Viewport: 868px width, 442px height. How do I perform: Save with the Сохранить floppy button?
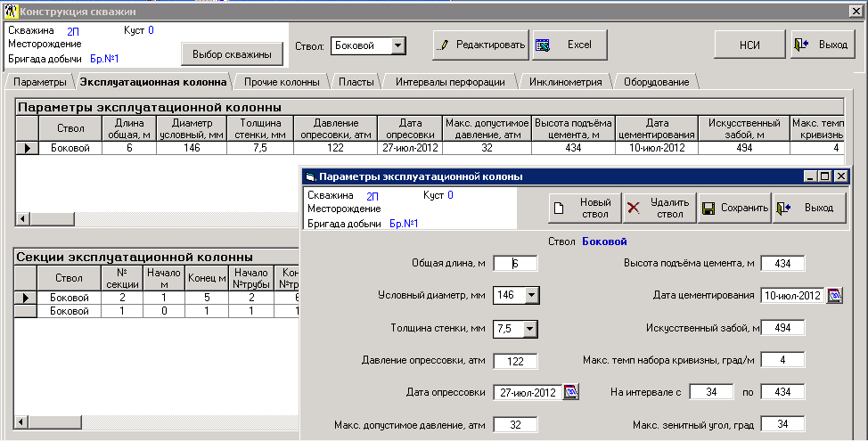[x=734, y=209]
